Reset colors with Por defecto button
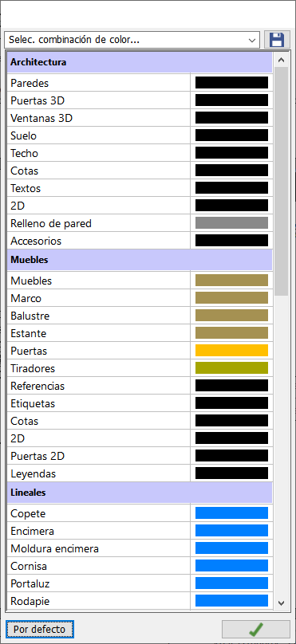This screenshot has width=296, height=644. 39,629
